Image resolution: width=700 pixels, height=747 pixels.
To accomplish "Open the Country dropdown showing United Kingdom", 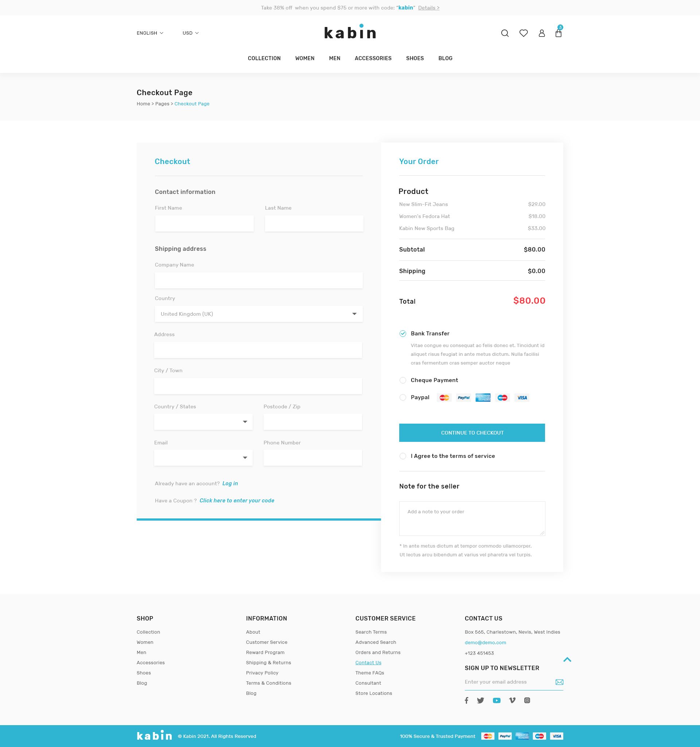I will [x=258, y=314].
